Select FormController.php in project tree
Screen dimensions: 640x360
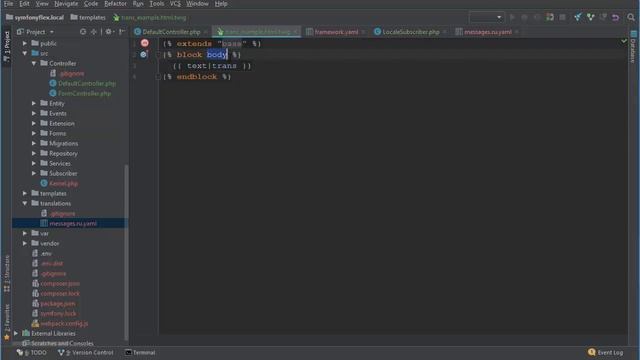pos(84,93)
